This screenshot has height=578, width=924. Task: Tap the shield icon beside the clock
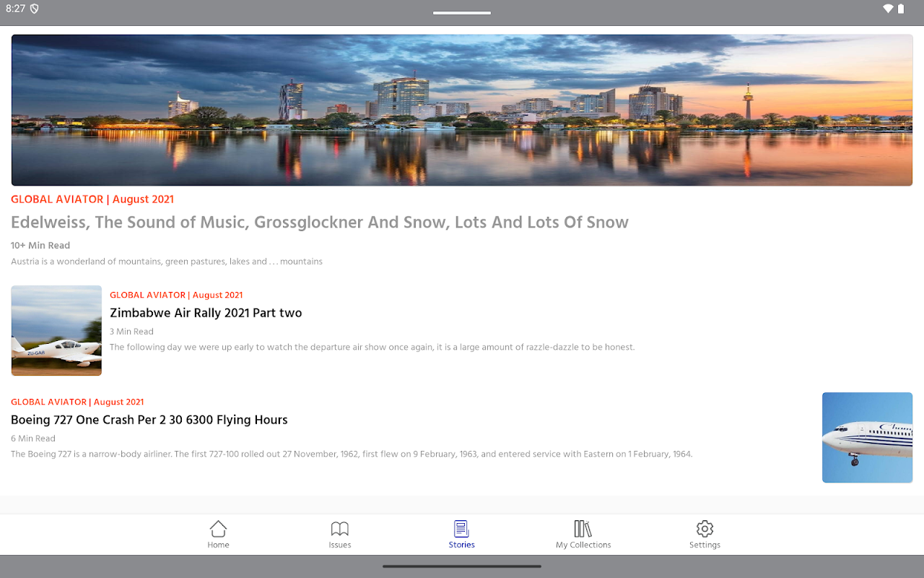pos(34,9)
